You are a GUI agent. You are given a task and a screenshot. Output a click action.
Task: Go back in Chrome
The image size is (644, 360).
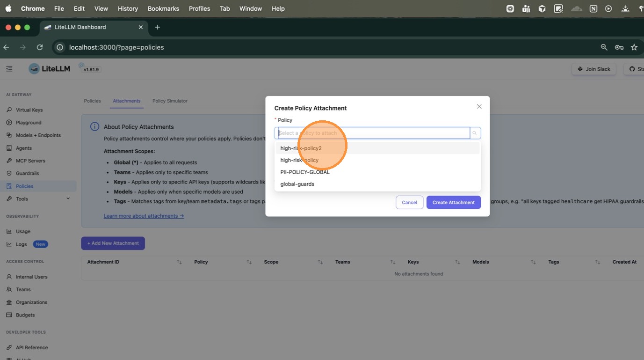tap(6, 47)
